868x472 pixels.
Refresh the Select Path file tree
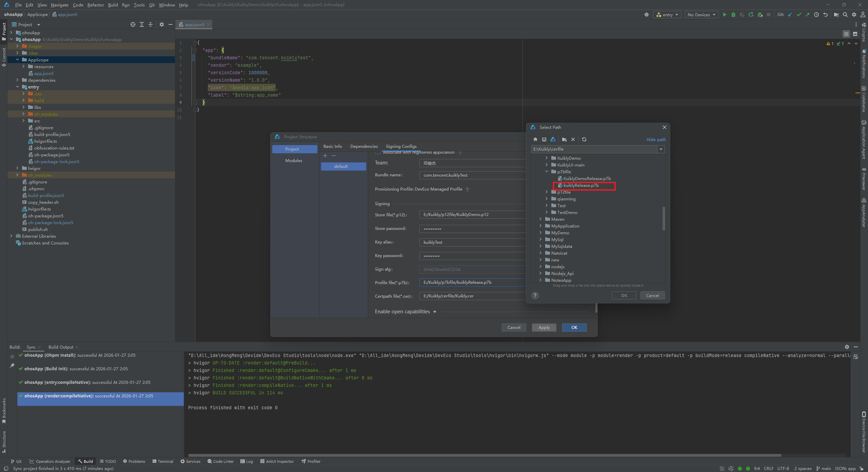pos(584,139)
